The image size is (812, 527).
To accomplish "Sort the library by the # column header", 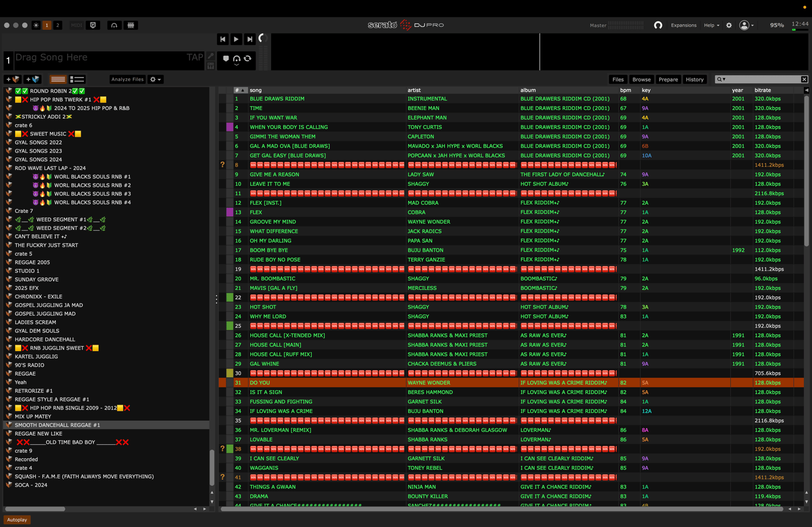I will (240, 90).
